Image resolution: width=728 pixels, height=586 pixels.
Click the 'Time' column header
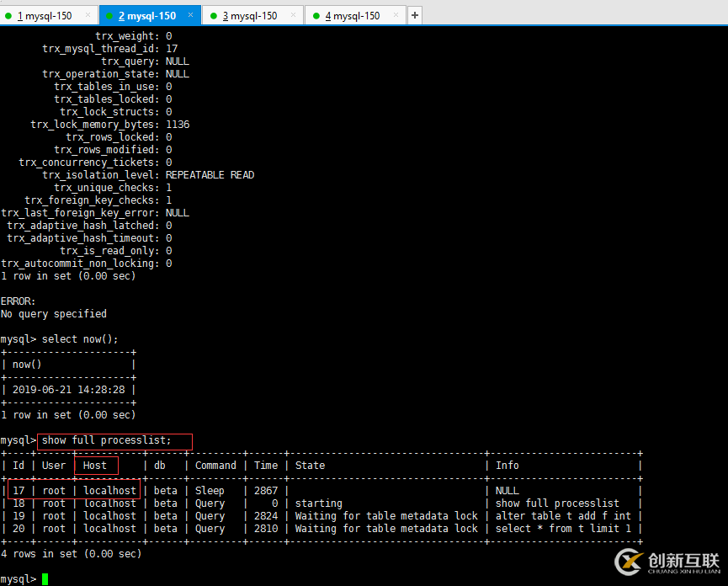click(266, 466)
